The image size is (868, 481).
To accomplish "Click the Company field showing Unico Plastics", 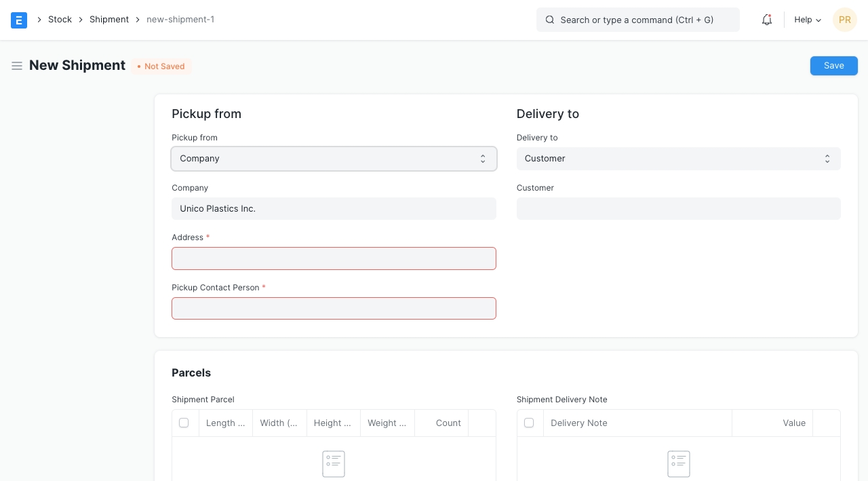I will pos(334,209).
